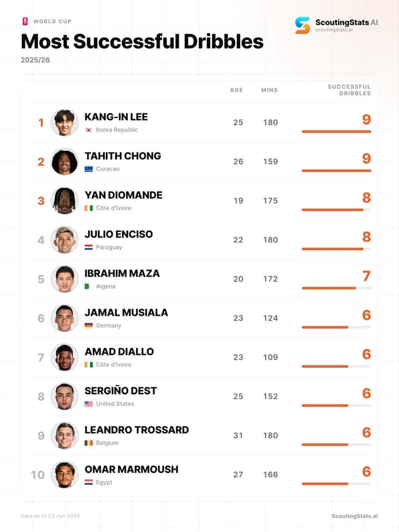Click the Paraguay flag under Julio Enciso
The image size is (399, 532).
(89, 248)
